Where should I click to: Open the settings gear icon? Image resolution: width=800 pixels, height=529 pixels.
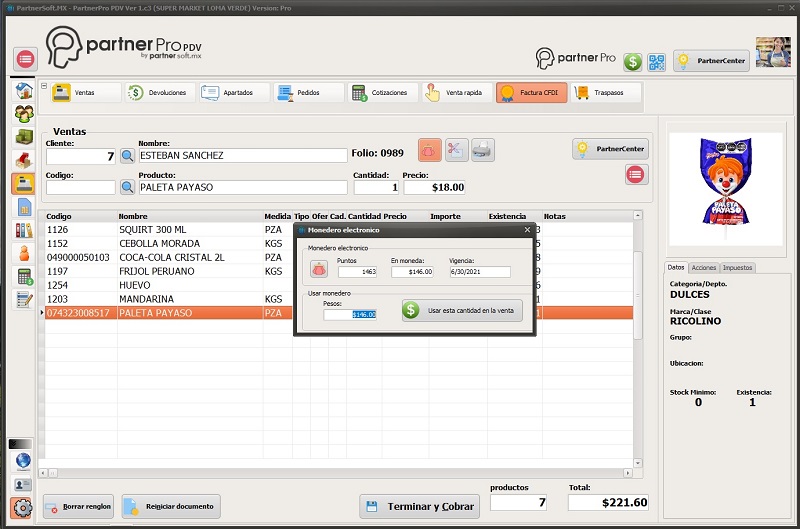[x=22, y=508]
